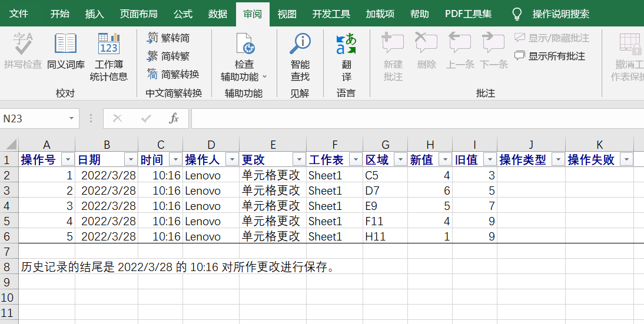Click inside the formula bar input
Screen dimensions: 644x324
(417, 119)
